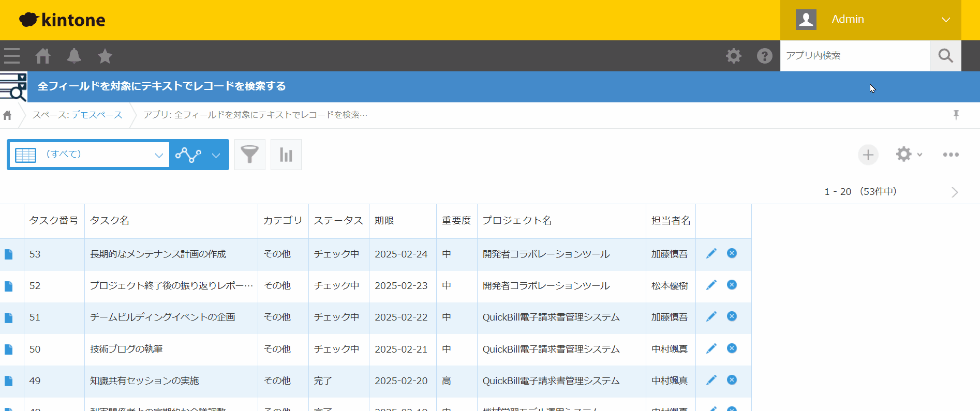The image size is (980, 411).
Task: Edit record 50 with pencil icon
Action: [x=711, y=348]
